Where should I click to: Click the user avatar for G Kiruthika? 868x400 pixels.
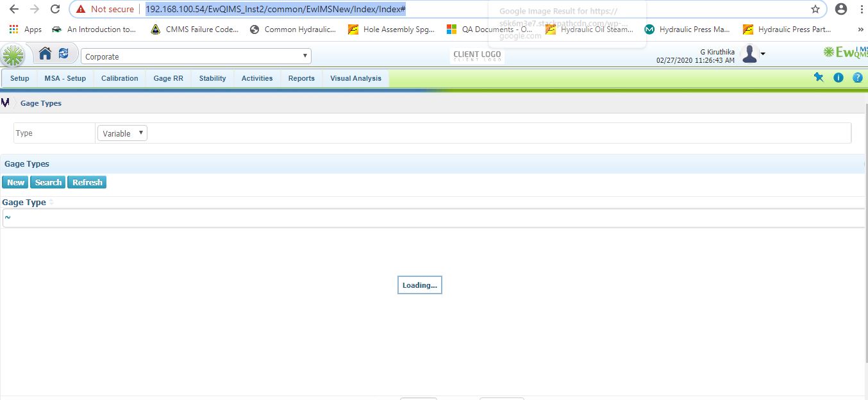coord(749,54)
